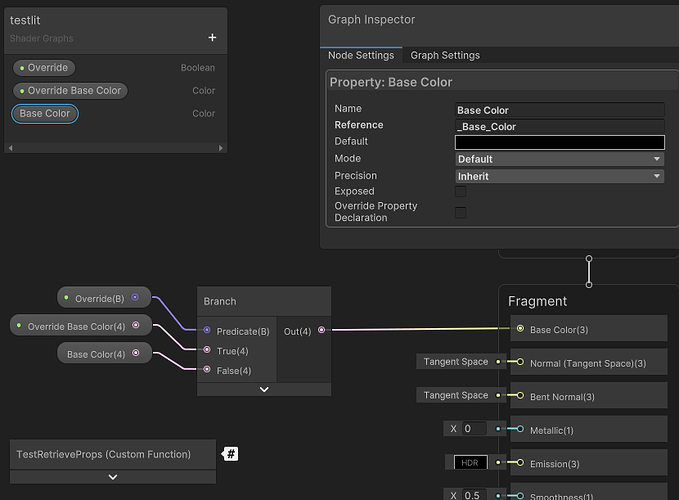Enable the Exposed checkbox
Viewport: 679px width, 500px height.
tap(461, 192)
